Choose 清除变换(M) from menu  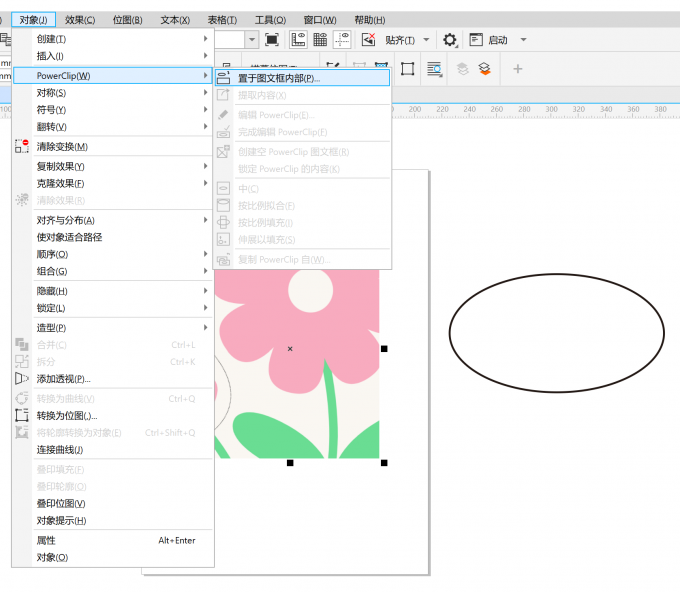(113, 147)
